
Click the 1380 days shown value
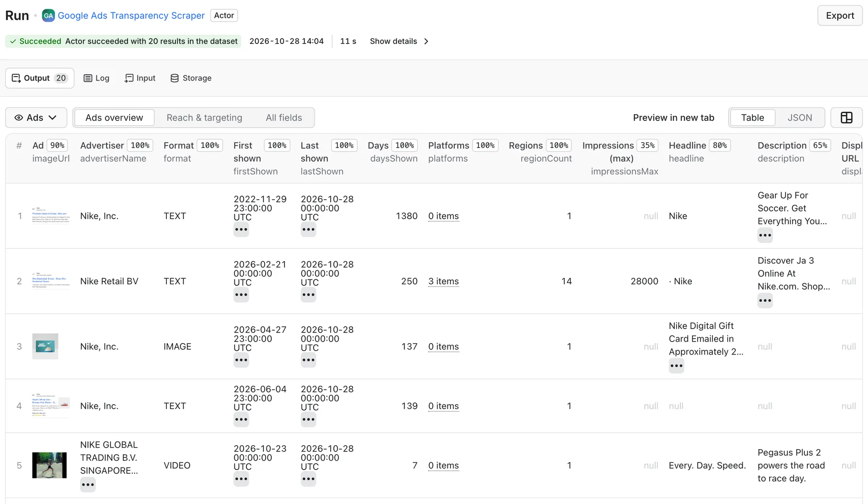click(x=407, y=216)
